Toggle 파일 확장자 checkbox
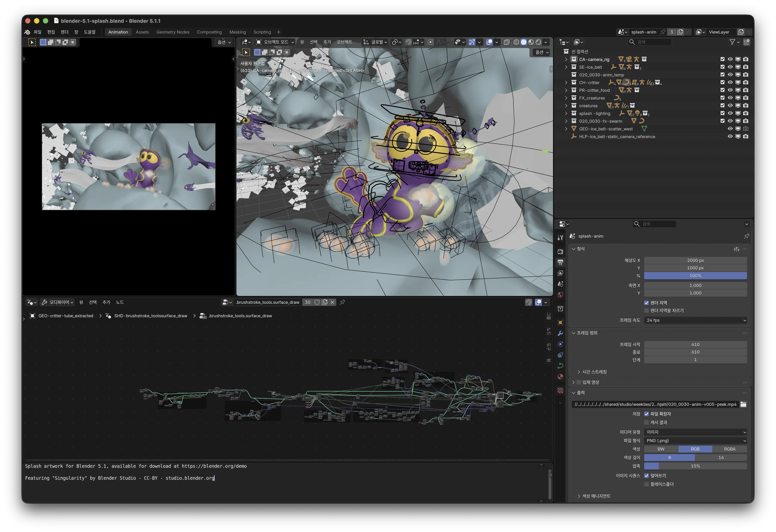 click(x=646, y=414)
